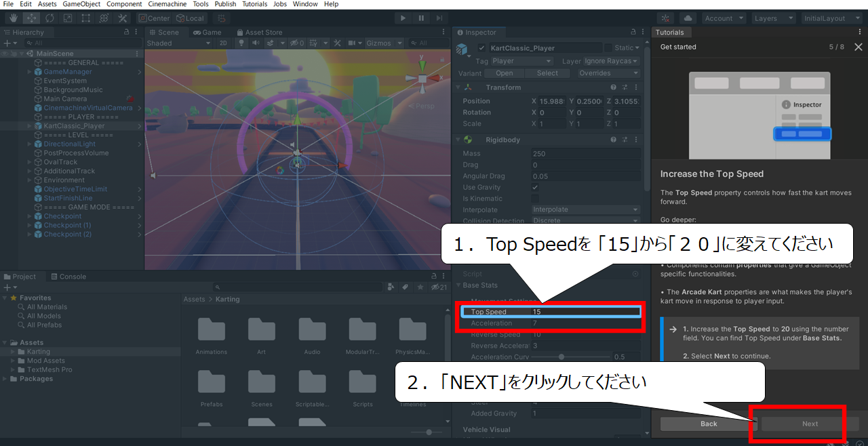The width and height of the screenshot is (868, 446).
Task: Click the Top Speed value field
Action: 585,312
